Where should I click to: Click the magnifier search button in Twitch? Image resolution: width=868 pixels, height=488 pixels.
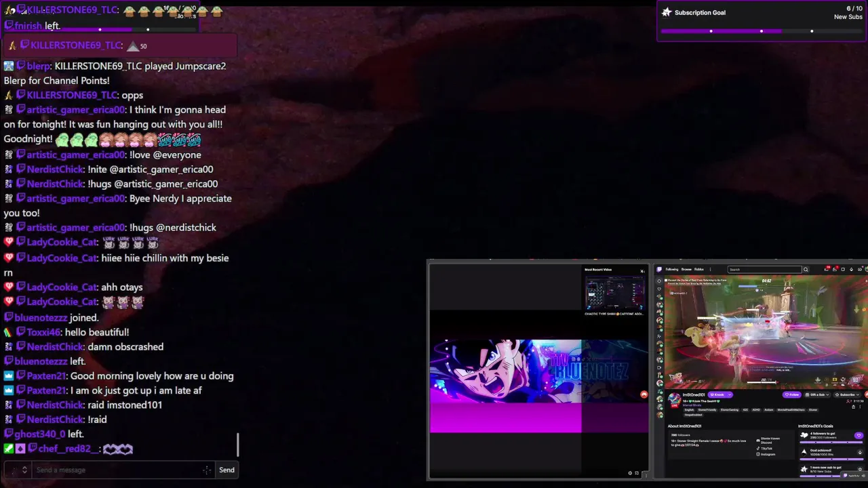pyautogui.click(x=806, y=269)
